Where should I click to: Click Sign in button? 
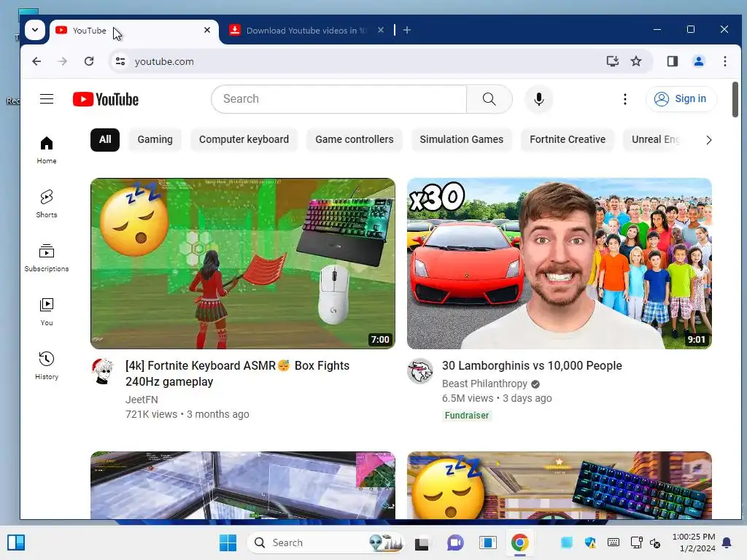[681, 99]
